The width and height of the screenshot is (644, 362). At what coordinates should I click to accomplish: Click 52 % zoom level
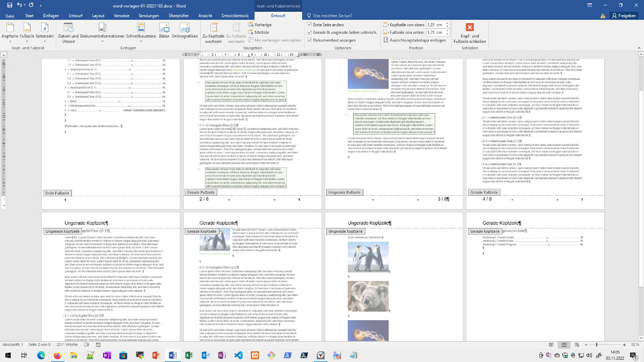(634, 344)
